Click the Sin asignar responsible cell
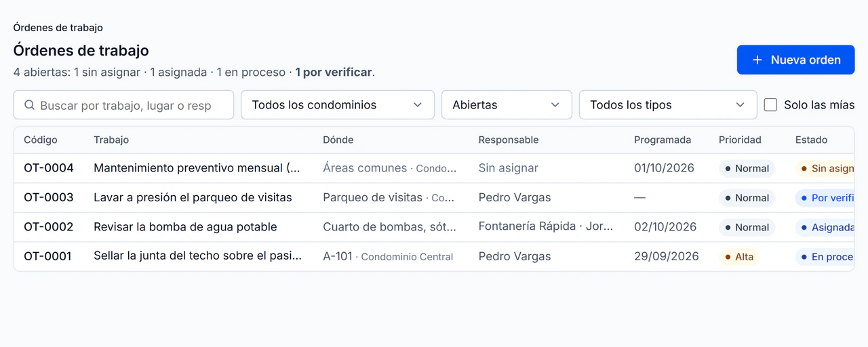Screen dimensions: 868x347 (x=509, y=168)
